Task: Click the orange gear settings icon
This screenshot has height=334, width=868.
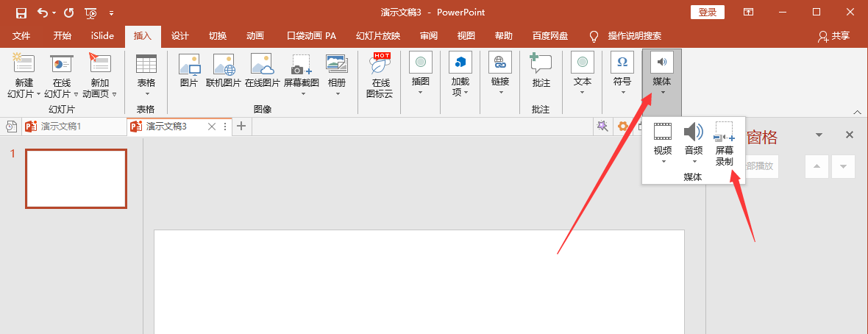Action: (x=623, y=127)
